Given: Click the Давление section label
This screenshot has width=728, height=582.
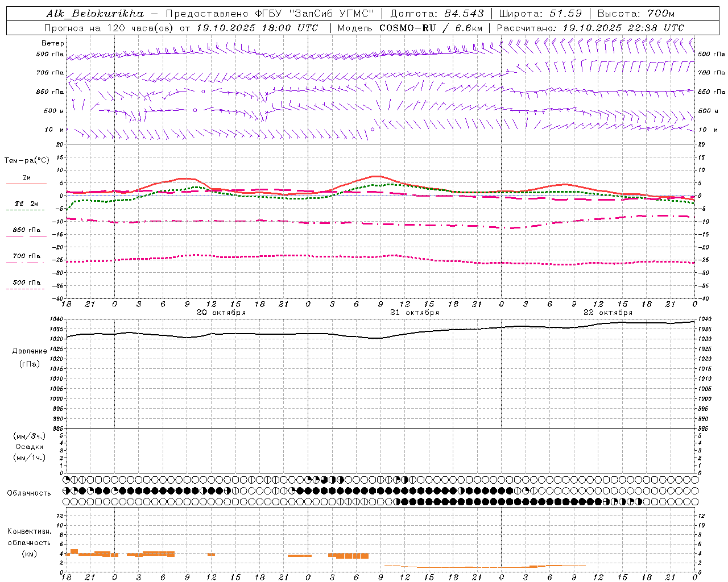Looking at the screenshot, I should pos(29,351).
